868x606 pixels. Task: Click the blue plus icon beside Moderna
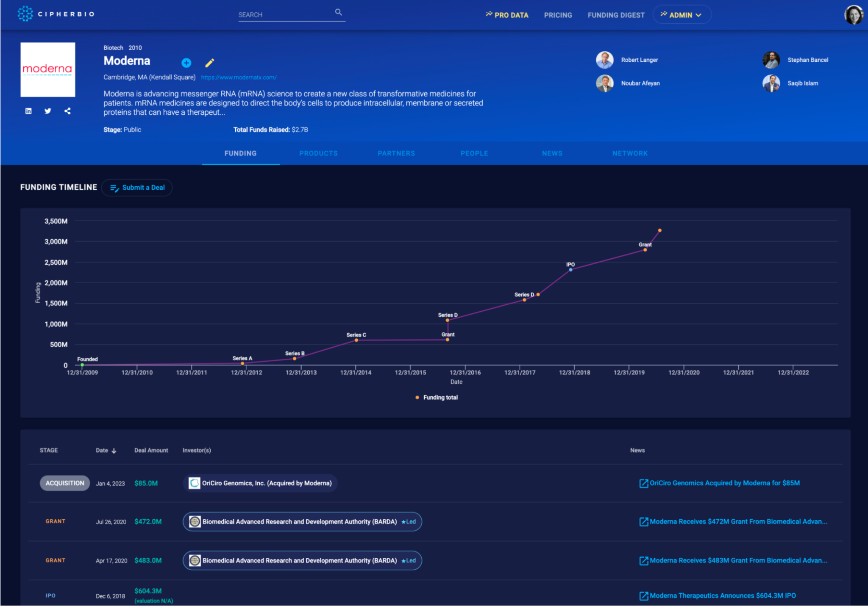coord(186,63)
